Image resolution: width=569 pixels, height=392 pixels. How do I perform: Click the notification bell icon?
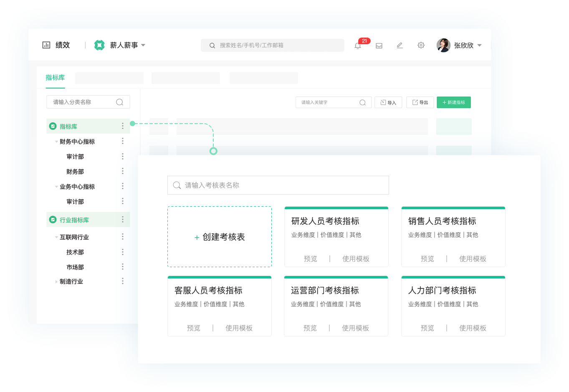click(x=358, y=46)
